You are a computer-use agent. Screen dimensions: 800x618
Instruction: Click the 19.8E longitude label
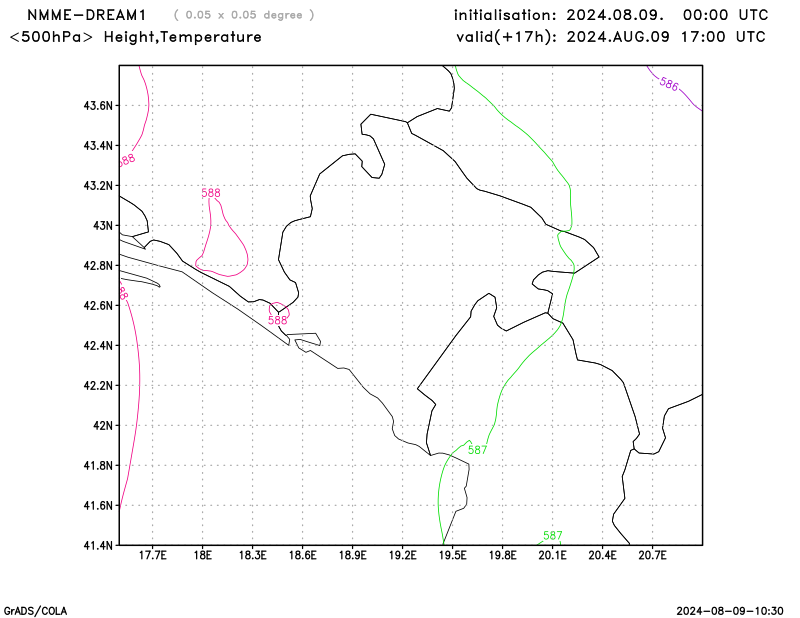coord(503,555)
